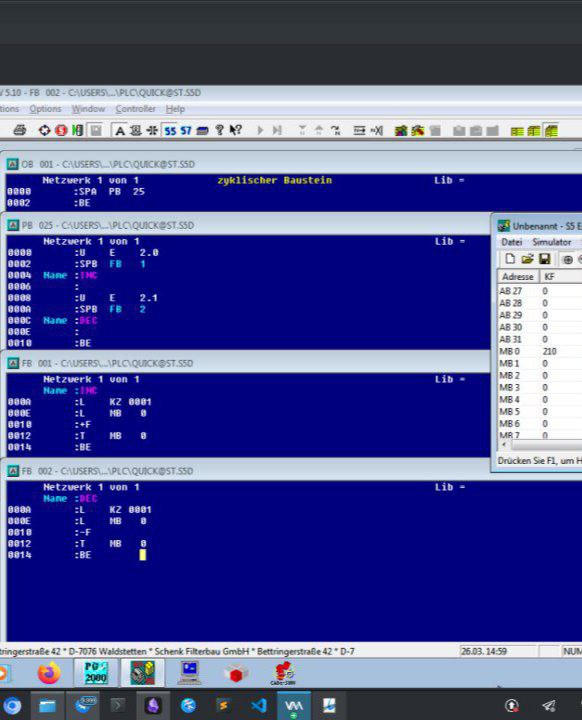This screenshot has width=582, height=720.
Task: Click the first colorful blocks toolbar icon
Action: point(401,131)
